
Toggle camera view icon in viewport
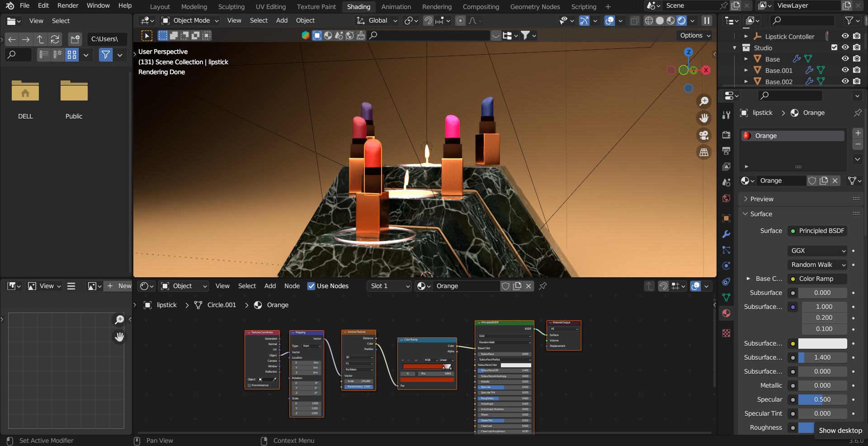pyautogui.click(x=704, y=135)
